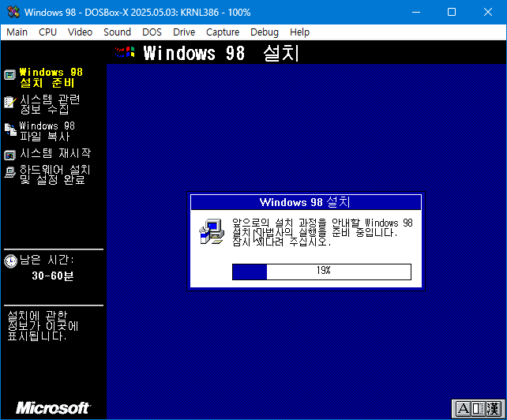Click the computer icon beside '하드웨어 설치'
The width and height of the screenshot is (507, 420).
click(x=9, y=172)
